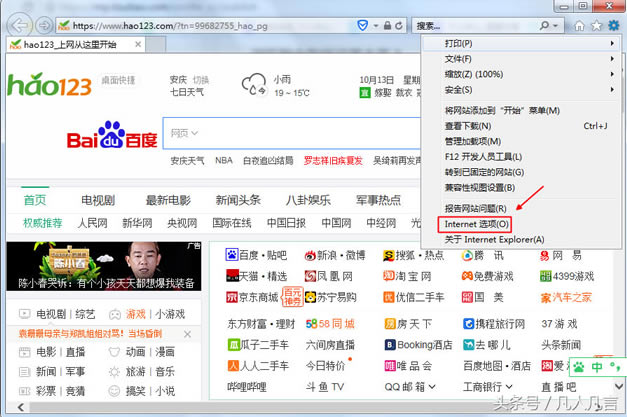Image resolution: width=627 pixels, height=417 pixels.
Task: Expand the QQ邮箱 dropdown
Action: pyautogui.click(x=432, y=387)
